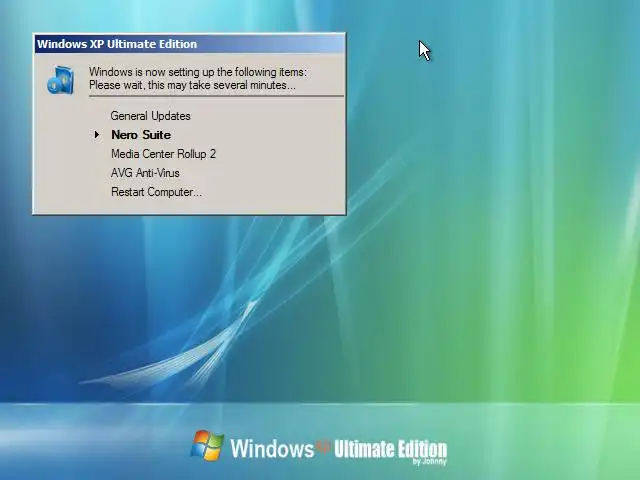Click the setup disc box icon
The image size is (640, 480).
click(61, 80)
